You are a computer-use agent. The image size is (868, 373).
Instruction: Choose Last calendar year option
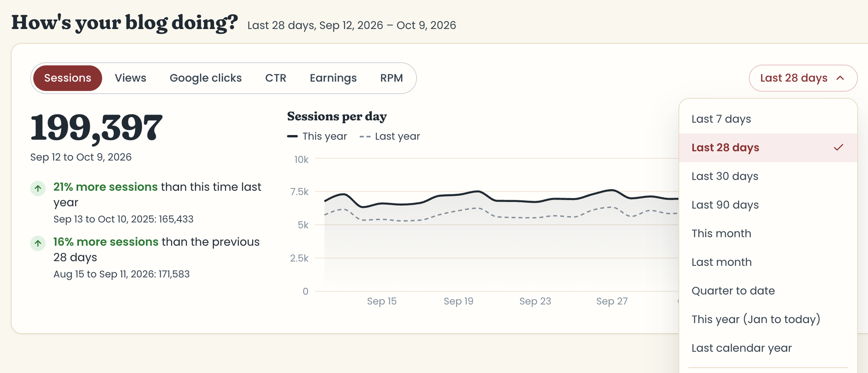point(768,348)
